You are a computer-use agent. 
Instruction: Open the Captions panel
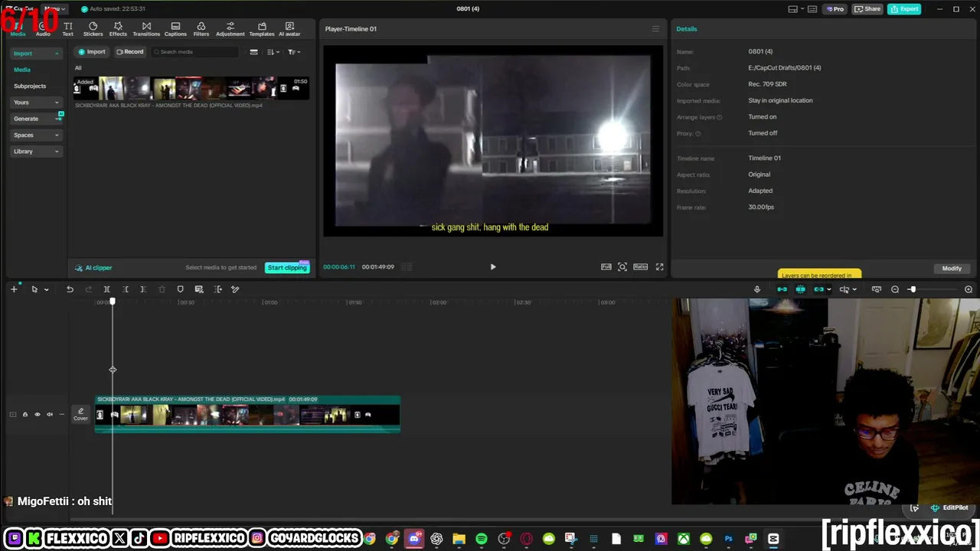coord(175,29)
